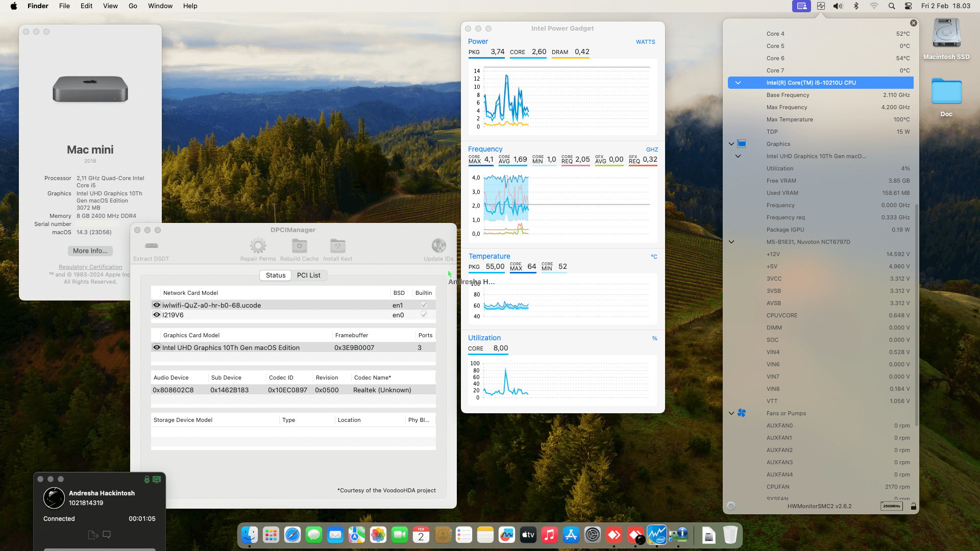Open System Settings from the Dock
980x551 pixels.
click(593, 535)
